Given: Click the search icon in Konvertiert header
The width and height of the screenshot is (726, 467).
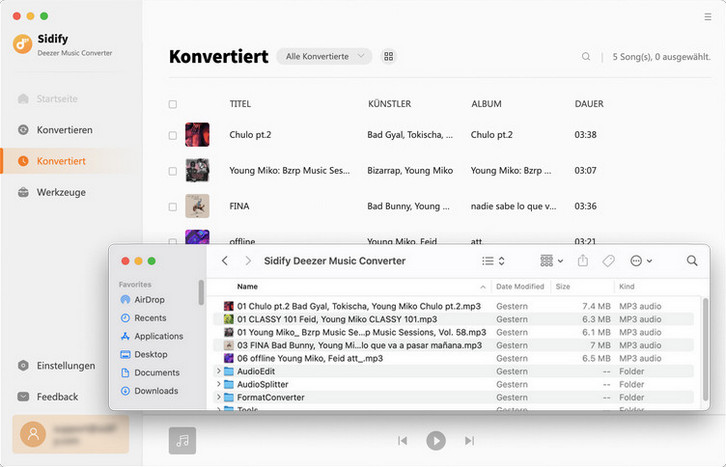Looking at the screenshot, I should point(586,56).
